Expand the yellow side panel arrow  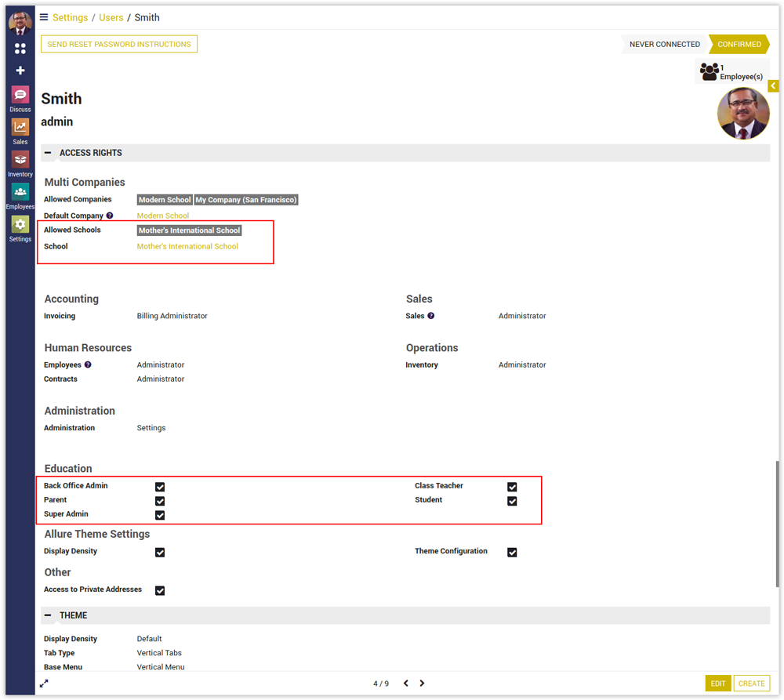773,85
